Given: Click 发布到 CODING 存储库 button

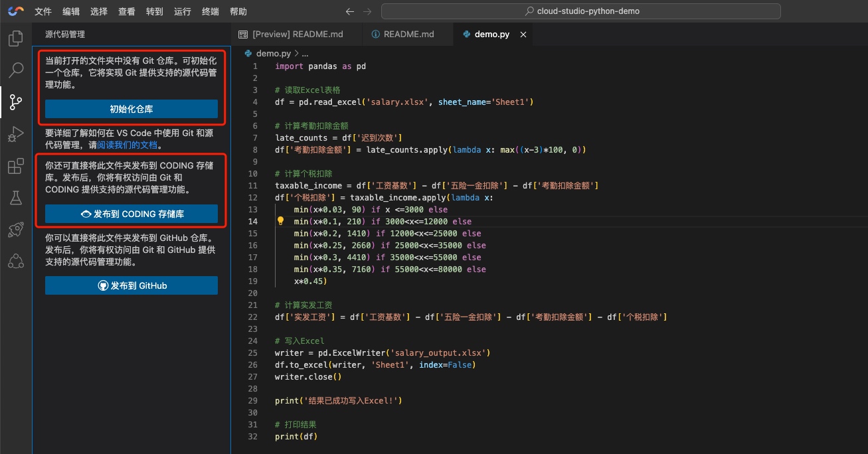Looking at the screenshot, I should (131, 214).
